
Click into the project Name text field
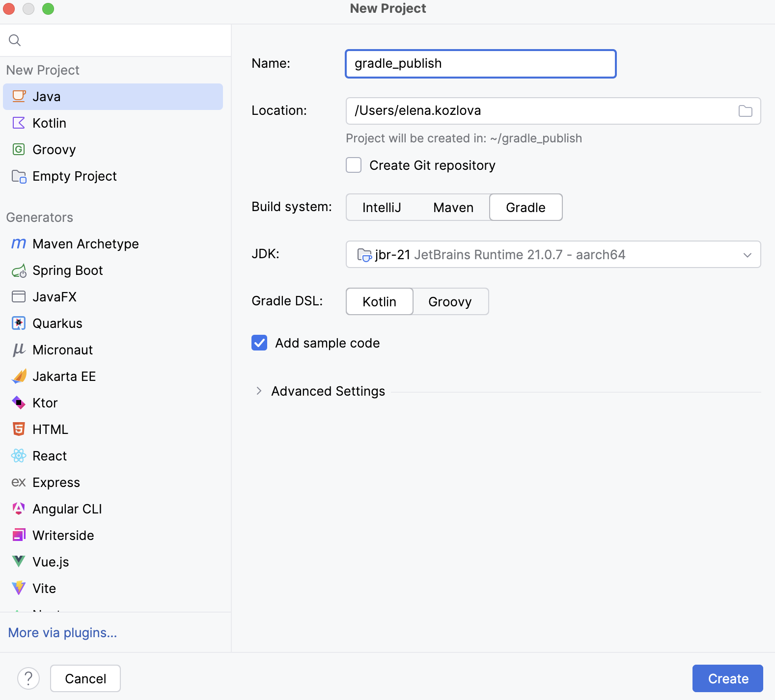click(x=481, y=64)
